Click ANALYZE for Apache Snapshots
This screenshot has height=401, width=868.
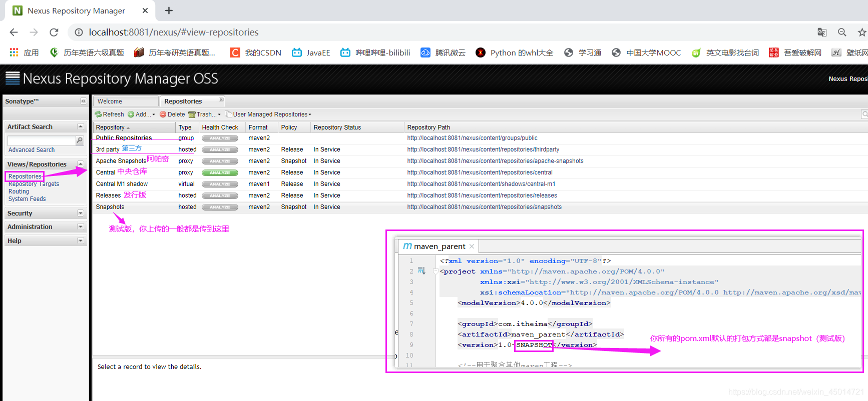click(x=220, y=161)
